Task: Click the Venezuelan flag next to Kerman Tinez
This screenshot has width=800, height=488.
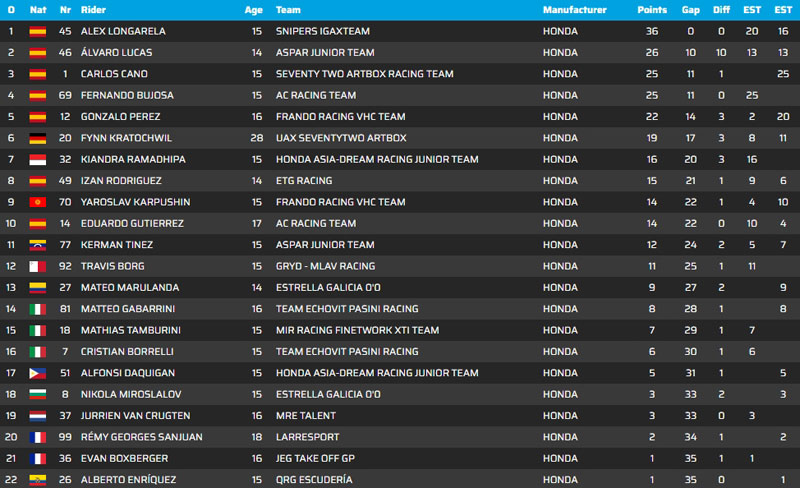Action: coord(38,245)
